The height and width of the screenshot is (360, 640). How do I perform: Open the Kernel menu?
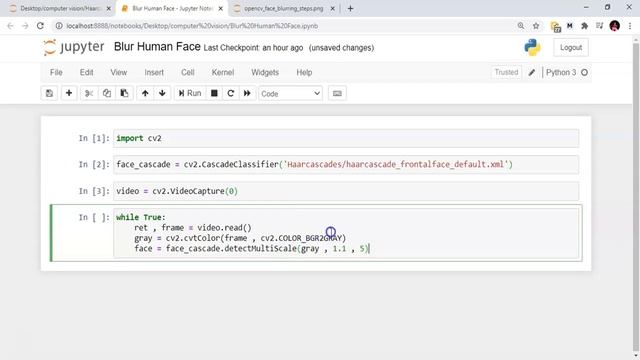222,72
